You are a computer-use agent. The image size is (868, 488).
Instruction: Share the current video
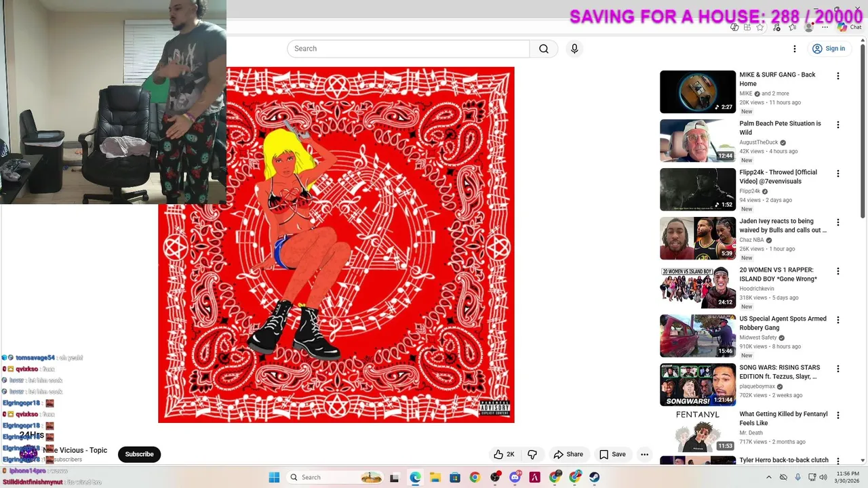568,454
